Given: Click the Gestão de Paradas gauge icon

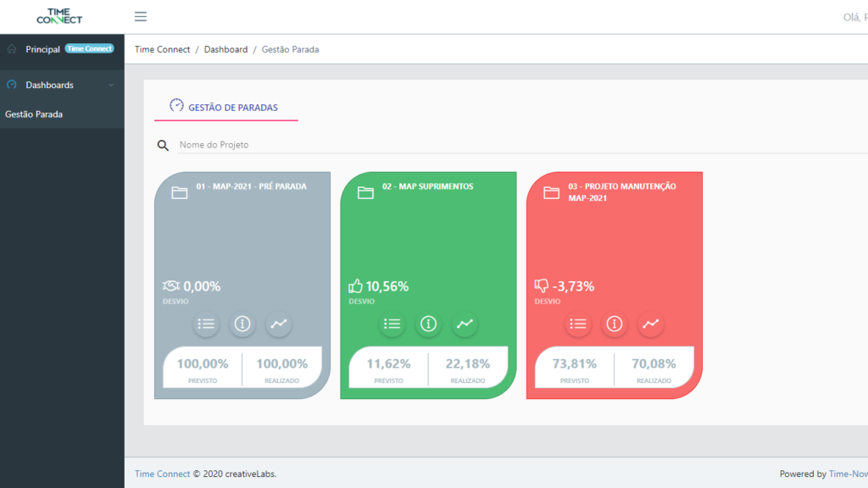Looking at the screenshot, I should 176,105.
